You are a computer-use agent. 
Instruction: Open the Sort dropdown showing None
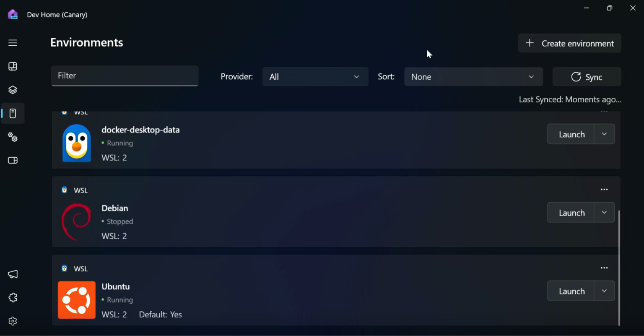[x=473, y=77]
